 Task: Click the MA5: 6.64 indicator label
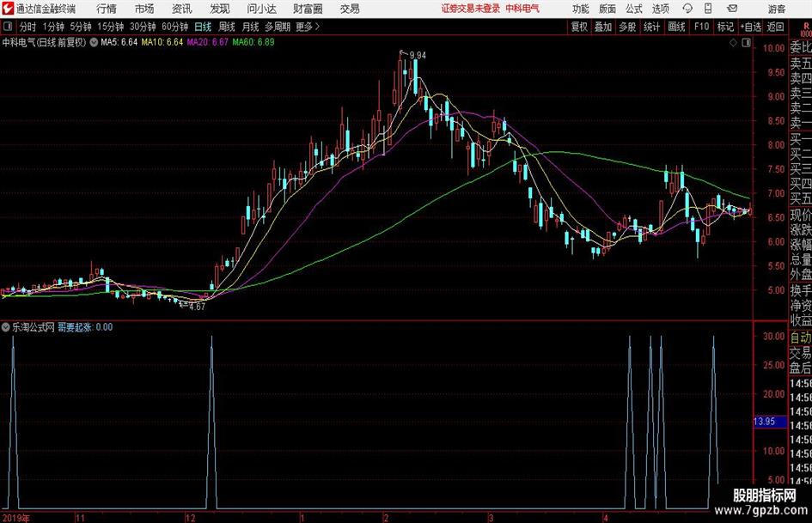(x=119, y=42)
